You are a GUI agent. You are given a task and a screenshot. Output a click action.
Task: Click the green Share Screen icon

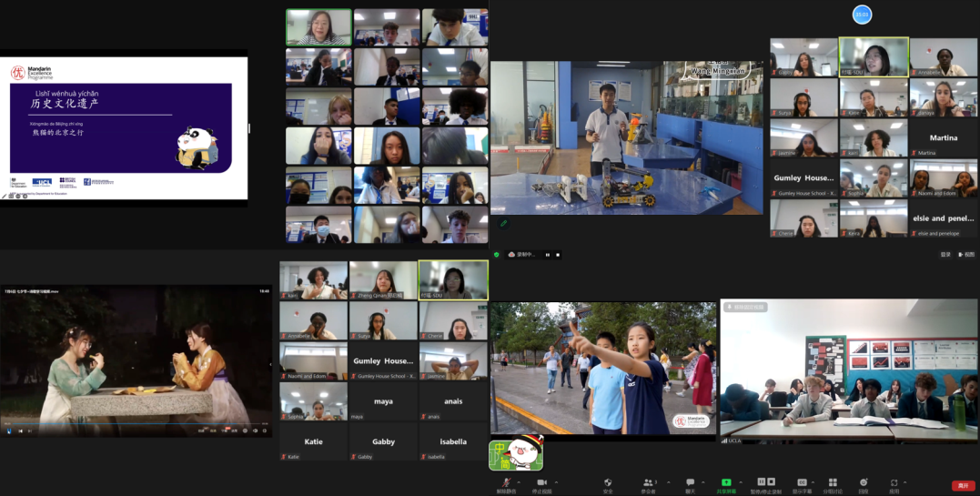click(726, 481)
